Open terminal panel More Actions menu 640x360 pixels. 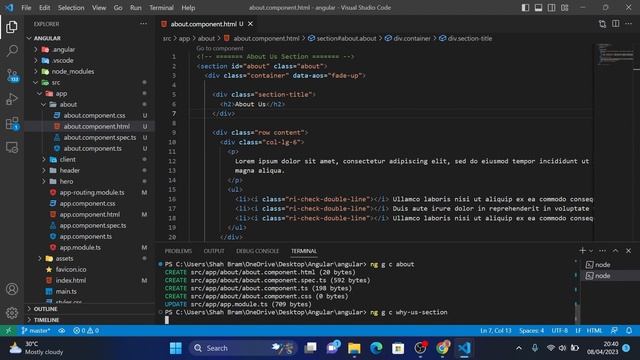coord(602,251)
